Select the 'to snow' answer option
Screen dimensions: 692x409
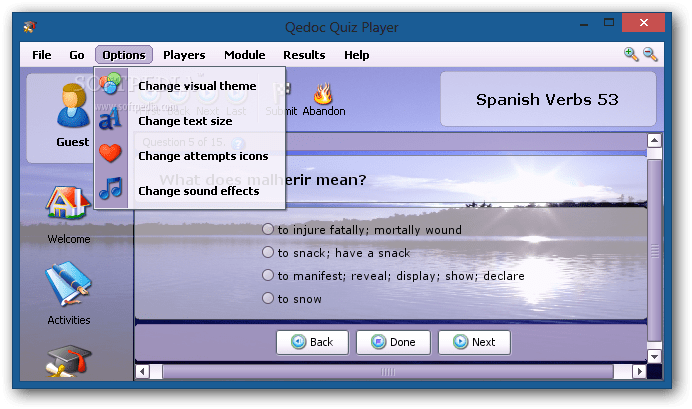click(x=267, y=298)
